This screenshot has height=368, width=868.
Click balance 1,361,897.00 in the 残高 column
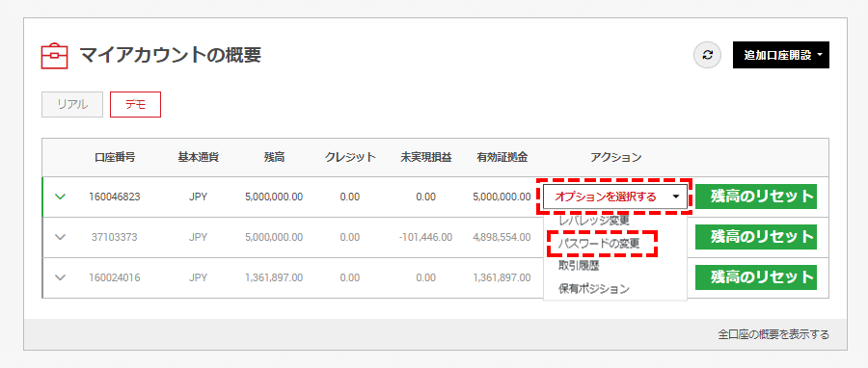[x=274, y=277]
